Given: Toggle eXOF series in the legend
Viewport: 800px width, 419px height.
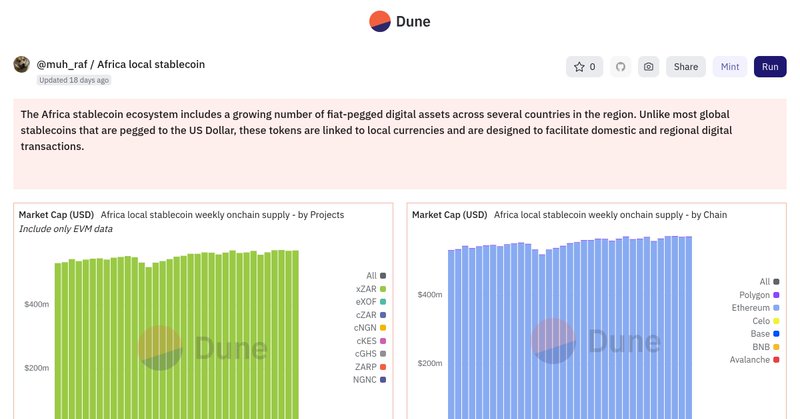Looking at the screenshot, I should (x=371, y=302).
